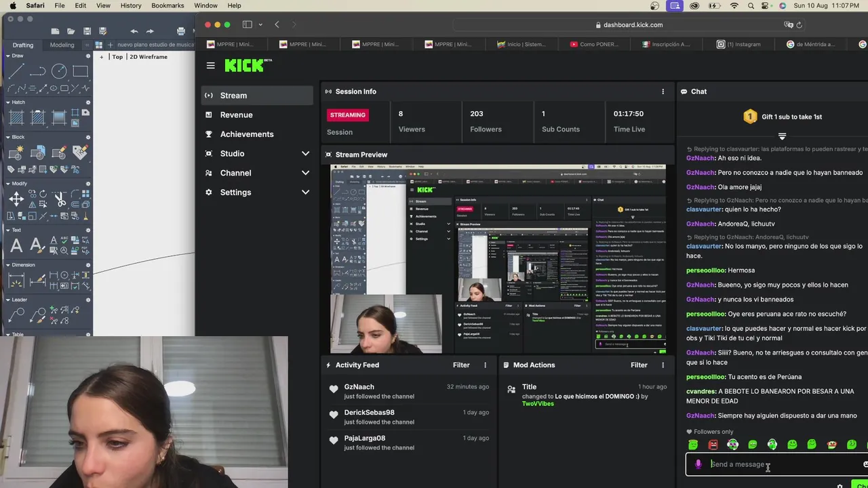Image resolution: width=868 pixels, height=488 pixels.
Task: Select the Circle tool in Draw panel
Action: click(59, 71)
